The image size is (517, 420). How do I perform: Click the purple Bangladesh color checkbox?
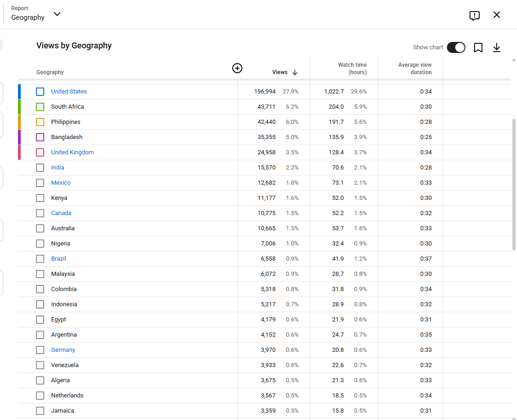click(x=40, y=137)
